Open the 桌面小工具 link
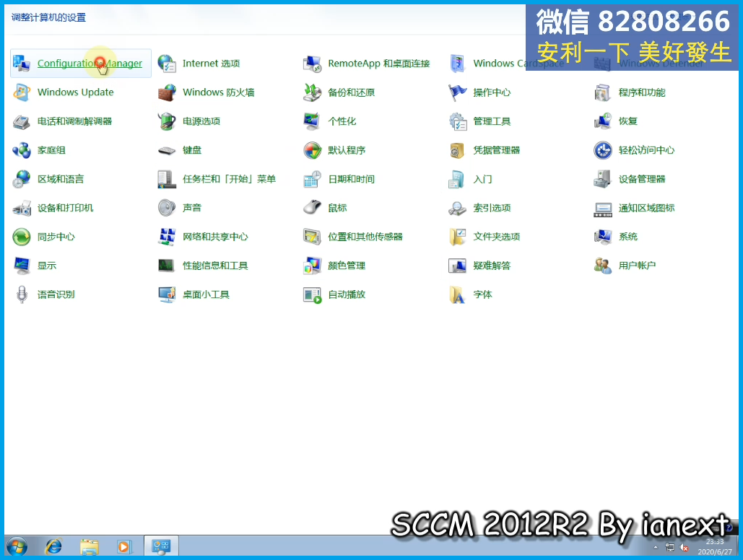 [x=206, y=294]
